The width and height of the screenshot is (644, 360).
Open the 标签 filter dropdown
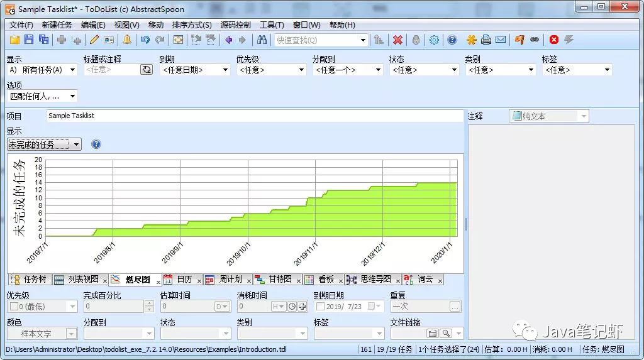coord(607,70)
